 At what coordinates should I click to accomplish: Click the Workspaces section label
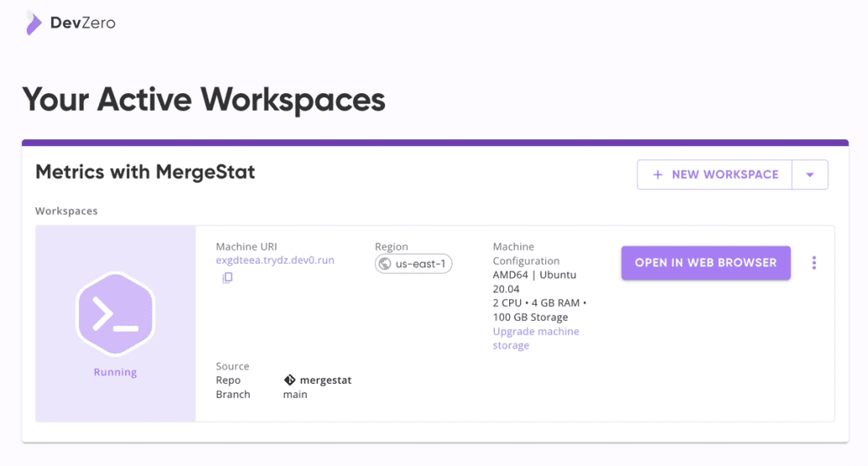point(66,211)
